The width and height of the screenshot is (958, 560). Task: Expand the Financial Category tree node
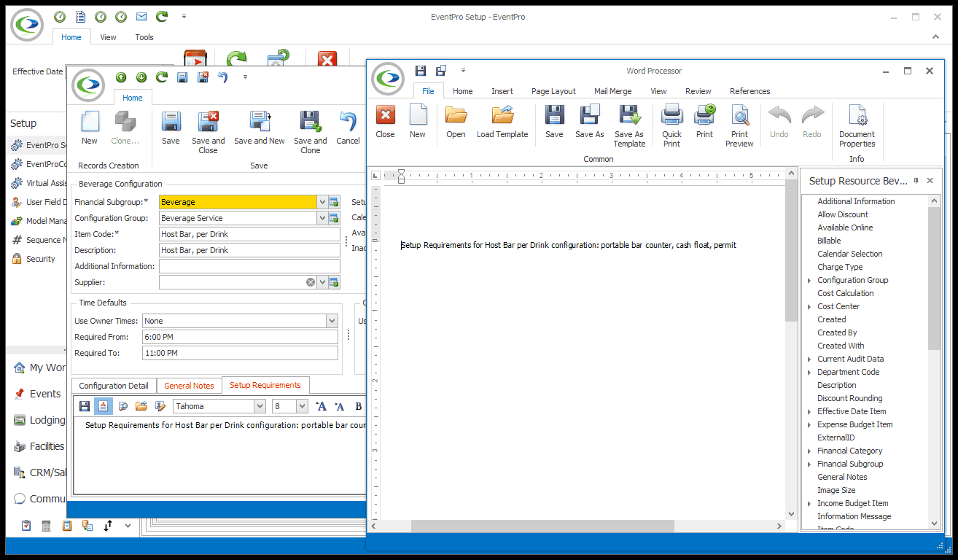(809, 451)
